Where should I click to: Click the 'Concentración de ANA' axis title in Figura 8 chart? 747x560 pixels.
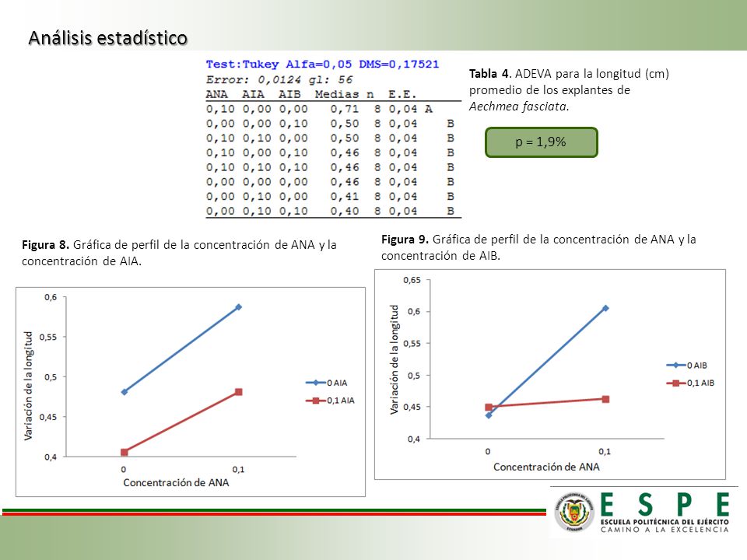click(x=176, y=482)
